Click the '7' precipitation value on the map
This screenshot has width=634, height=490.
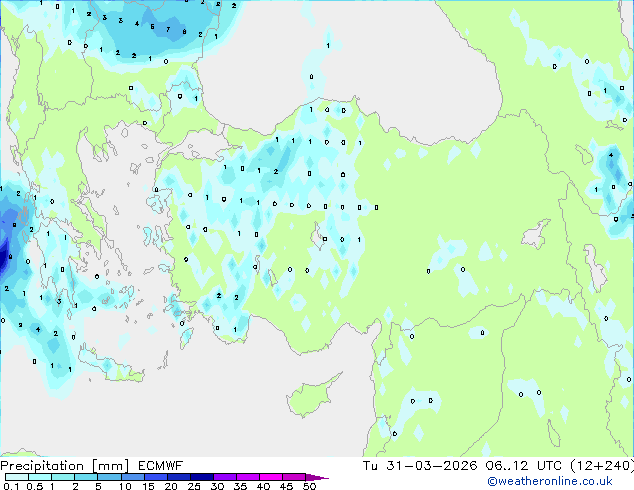pos(168,29)
